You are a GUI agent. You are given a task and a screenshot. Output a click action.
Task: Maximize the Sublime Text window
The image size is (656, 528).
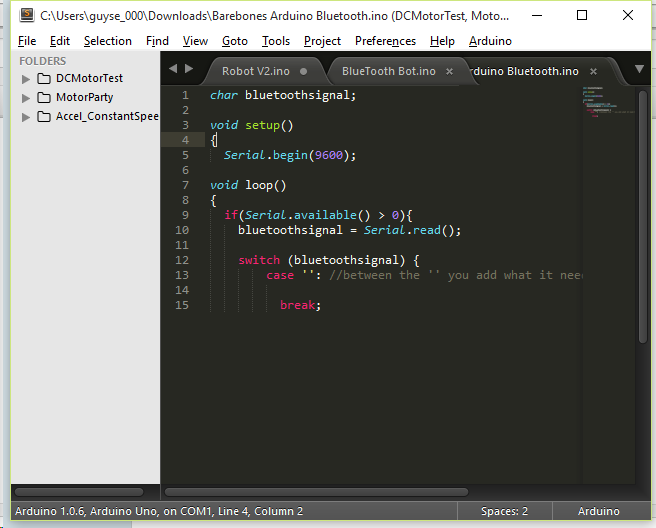pos(582,15)
